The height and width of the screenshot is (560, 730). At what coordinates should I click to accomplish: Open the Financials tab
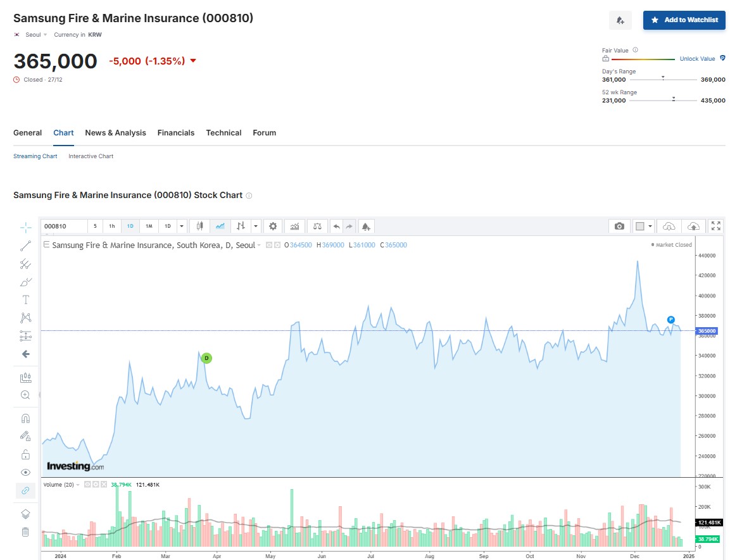176,133
